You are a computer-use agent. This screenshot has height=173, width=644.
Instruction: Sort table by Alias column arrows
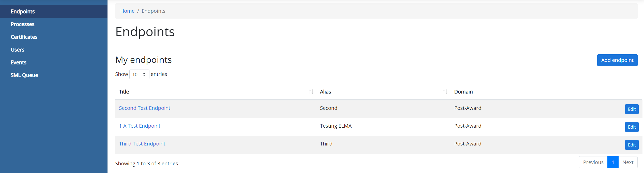pyautogui.click(x=445, y=92)
